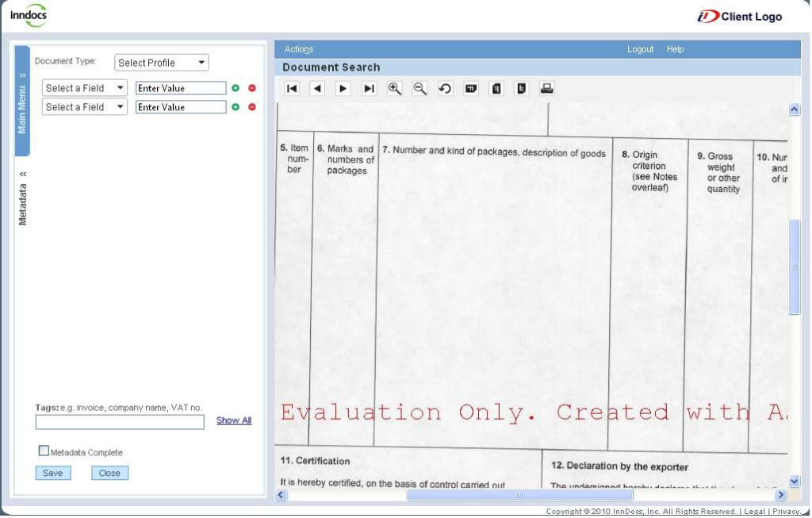Click the Document Search heading
812x518 pixels.
331,67
